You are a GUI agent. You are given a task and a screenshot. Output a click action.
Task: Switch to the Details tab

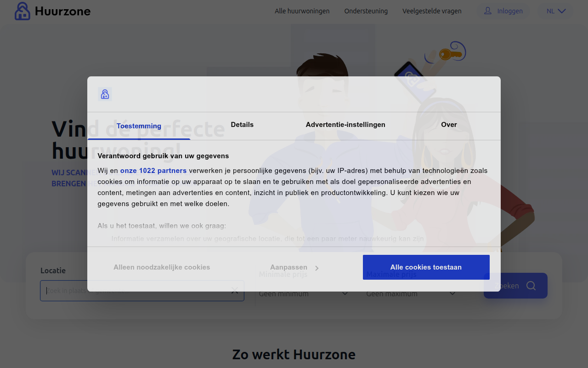coord(242,125)
